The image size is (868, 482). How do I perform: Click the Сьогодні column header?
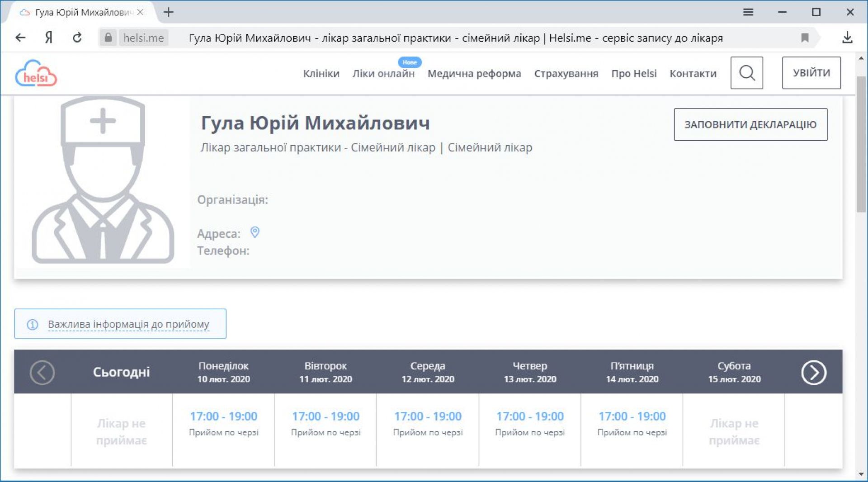click(121, 372)
